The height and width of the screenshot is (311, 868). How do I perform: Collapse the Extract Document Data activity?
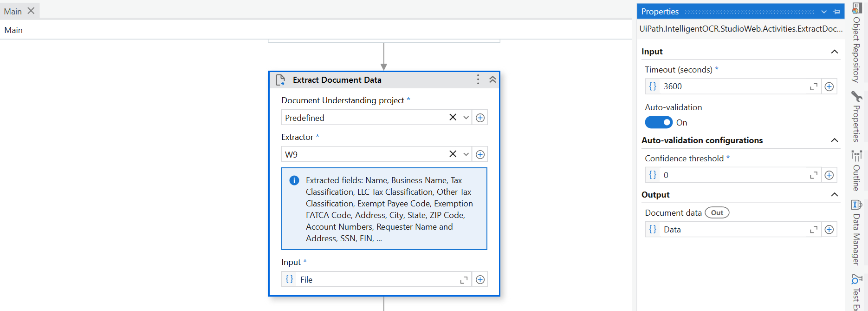pos(492,79)
